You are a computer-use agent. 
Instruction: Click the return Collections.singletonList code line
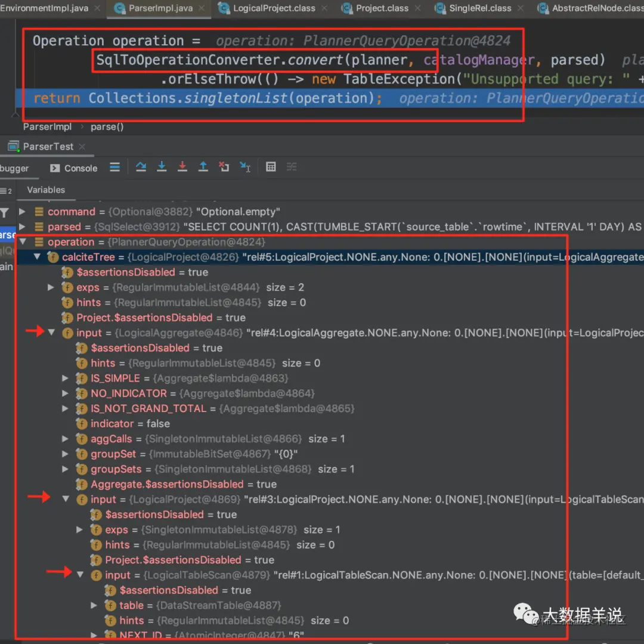point(330,98)
